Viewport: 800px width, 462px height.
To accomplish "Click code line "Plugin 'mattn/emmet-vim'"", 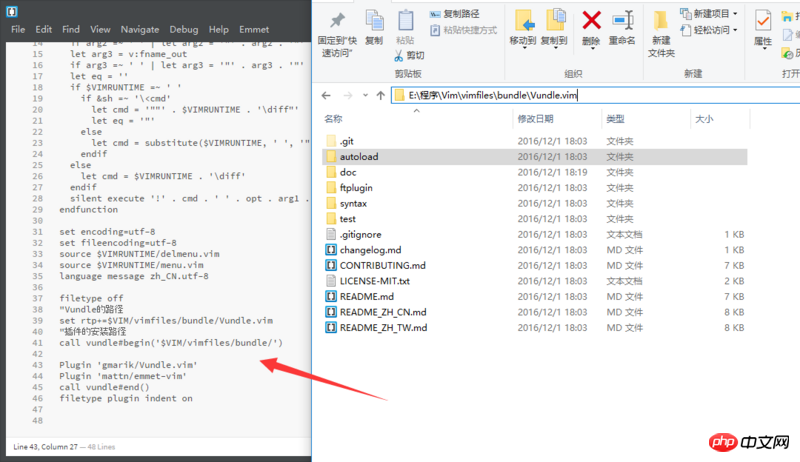I will pos(123,376).
